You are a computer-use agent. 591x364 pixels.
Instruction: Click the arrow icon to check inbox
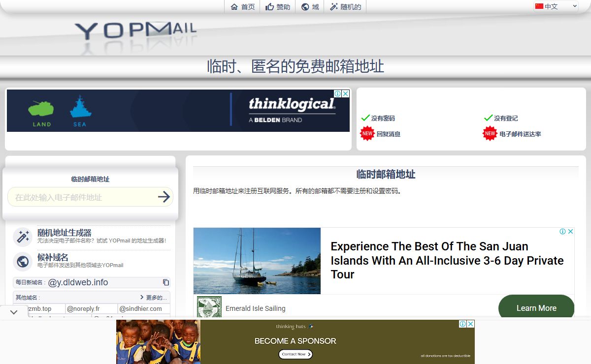pos(164,197)
